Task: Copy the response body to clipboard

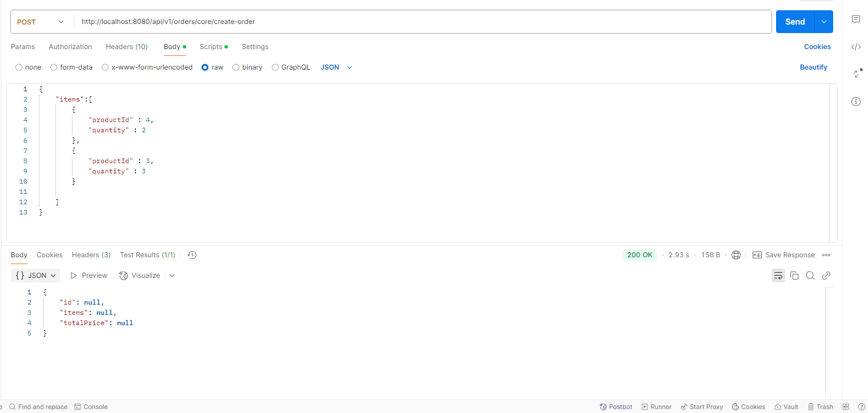Action: click(794, 276)
